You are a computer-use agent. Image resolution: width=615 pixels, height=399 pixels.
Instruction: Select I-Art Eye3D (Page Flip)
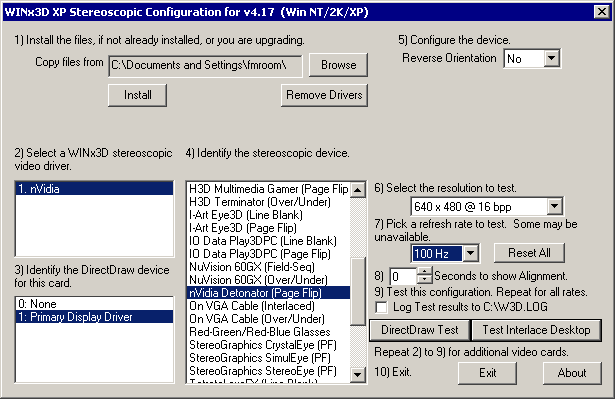coord(268,228)
